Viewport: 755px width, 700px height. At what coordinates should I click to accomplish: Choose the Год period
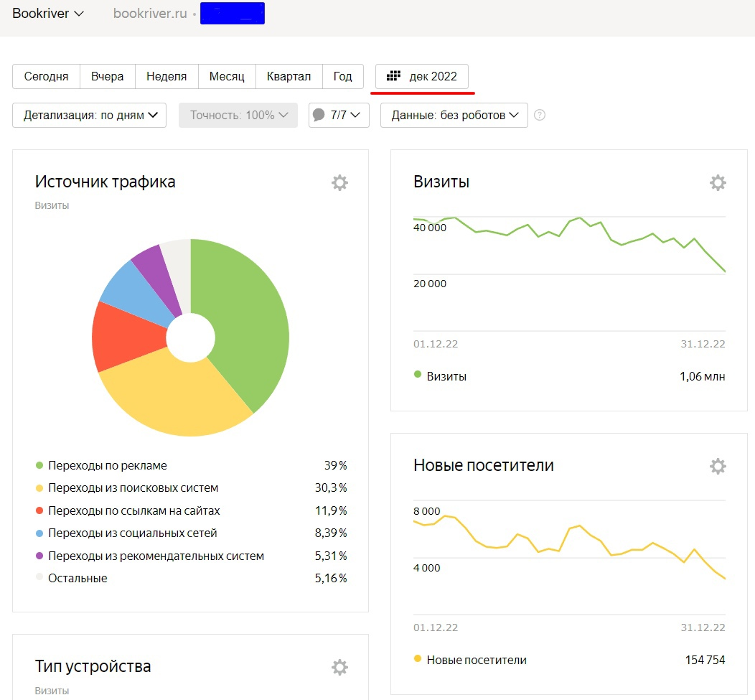click(342, 77)
